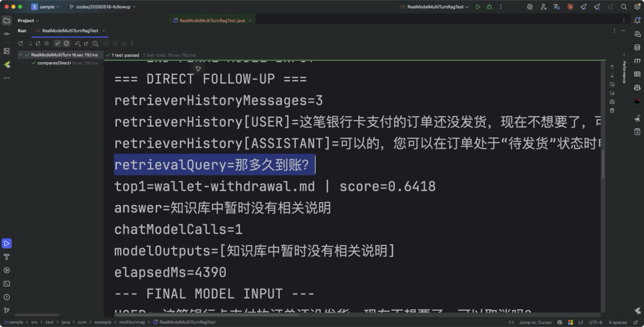Toggle auto-test rerun icon in Run toolbar
Image resolution: width=644 pixels, height=327 pixels.
(x=38, y=43)
